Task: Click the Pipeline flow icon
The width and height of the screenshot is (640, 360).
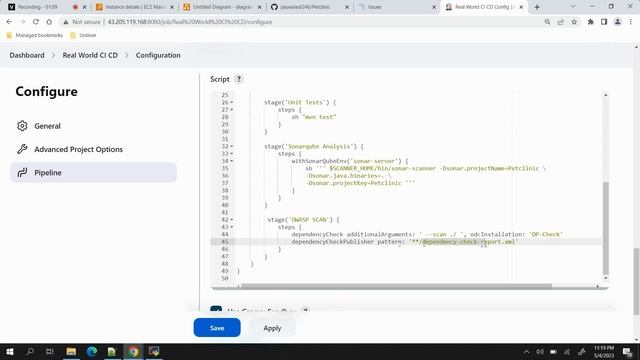Action: tap(22, 173)
